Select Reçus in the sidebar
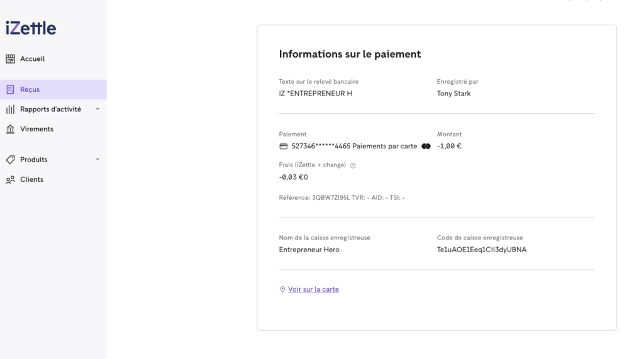 pyautogui.click(x=30, y=90)
